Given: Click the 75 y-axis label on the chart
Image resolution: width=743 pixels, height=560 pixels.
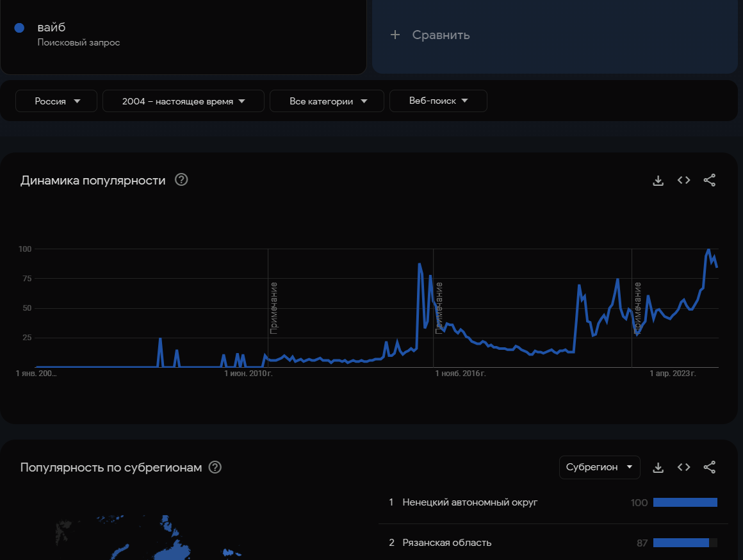Looking at the screenshot, I should pyautogui.click(x=27, y=278).
